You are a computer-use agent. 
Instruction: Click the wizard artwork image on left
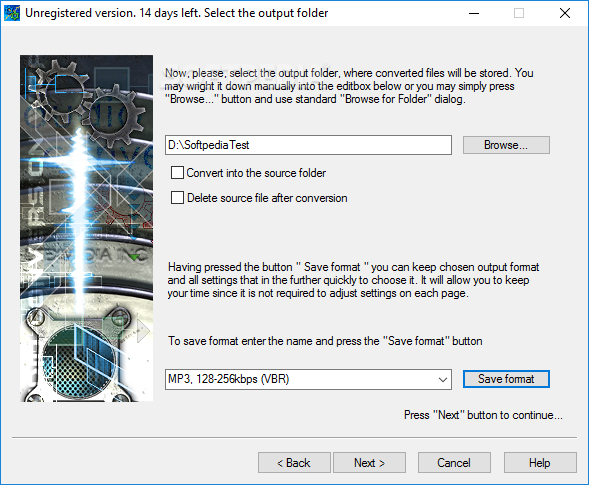coord(86,228)
